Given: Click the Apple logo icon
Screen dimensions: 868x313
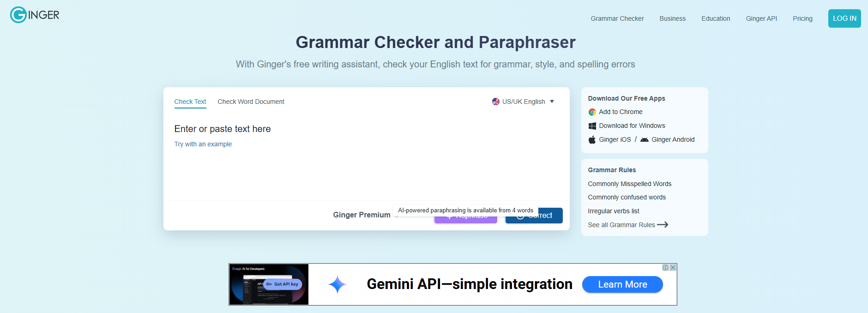Looking at the screenshot, I should click(x=592, y=139).
